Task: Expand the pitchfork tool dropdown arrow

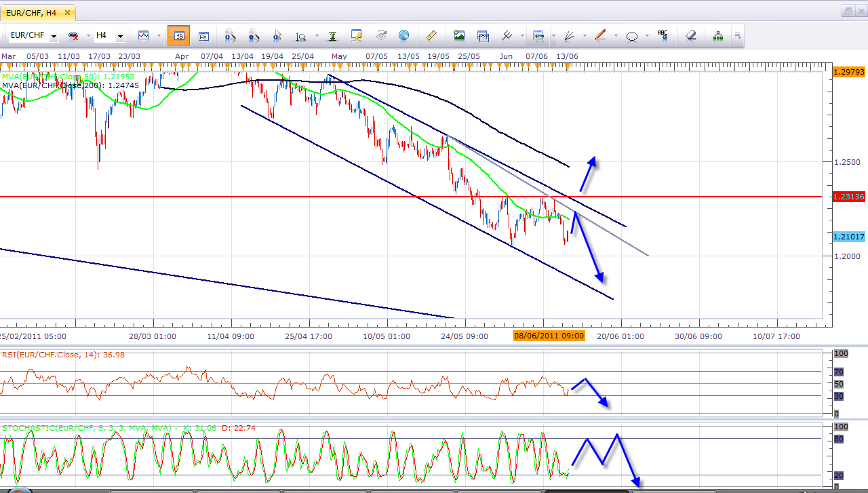Action: pyautogui.click(x=521, y=36)
